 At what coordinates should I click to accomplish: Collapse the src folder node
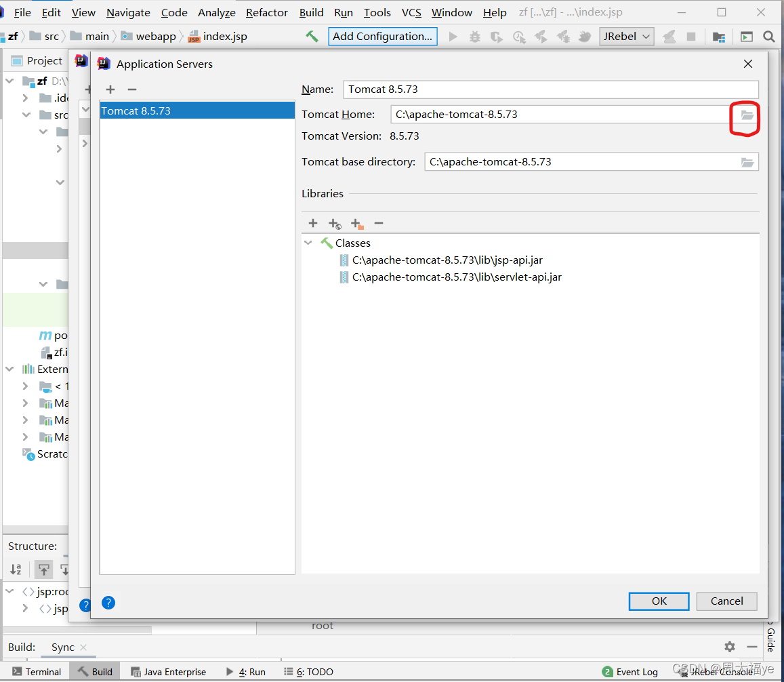[x=26, y=115]
